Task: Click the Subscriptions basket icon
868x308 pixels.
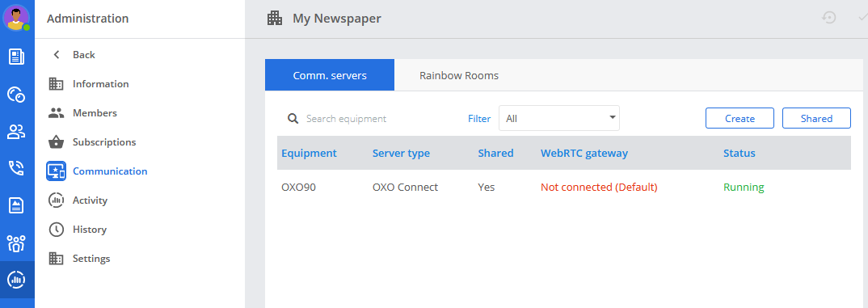Action: [x=56, y=142]
